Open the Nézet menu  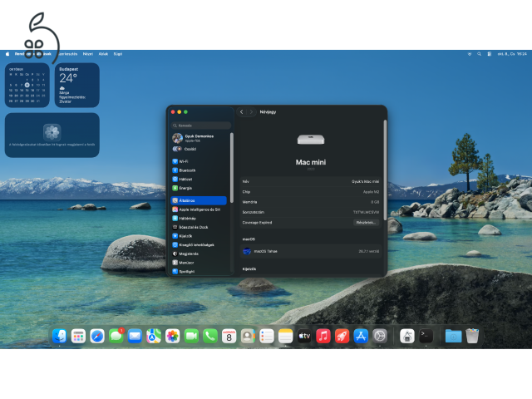coord(88,54)
